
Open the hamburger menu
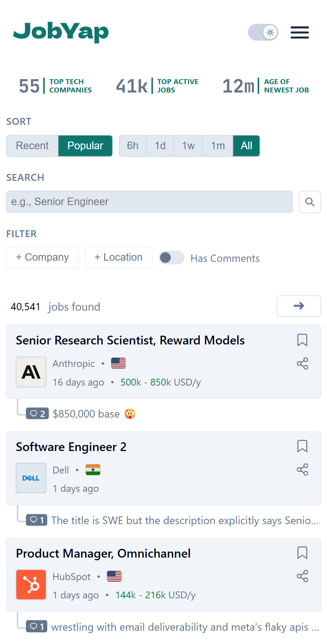point(300,32)
